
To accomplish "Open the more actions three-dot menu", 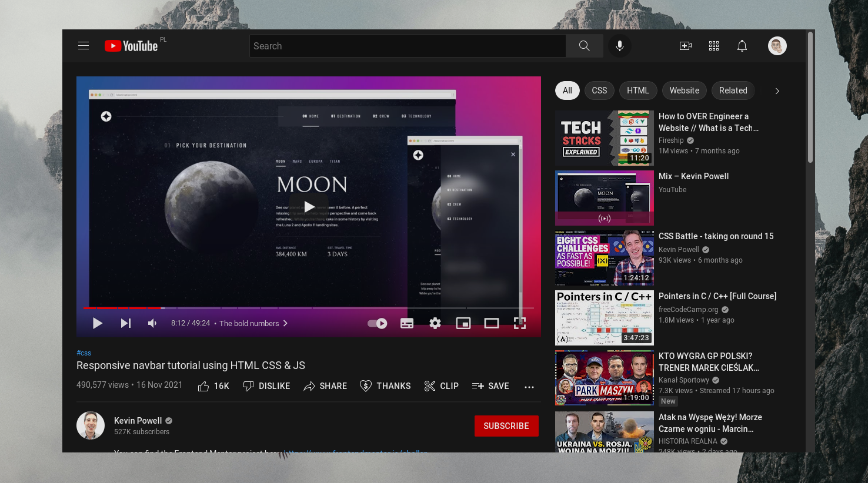I will (x=529, y=387).
